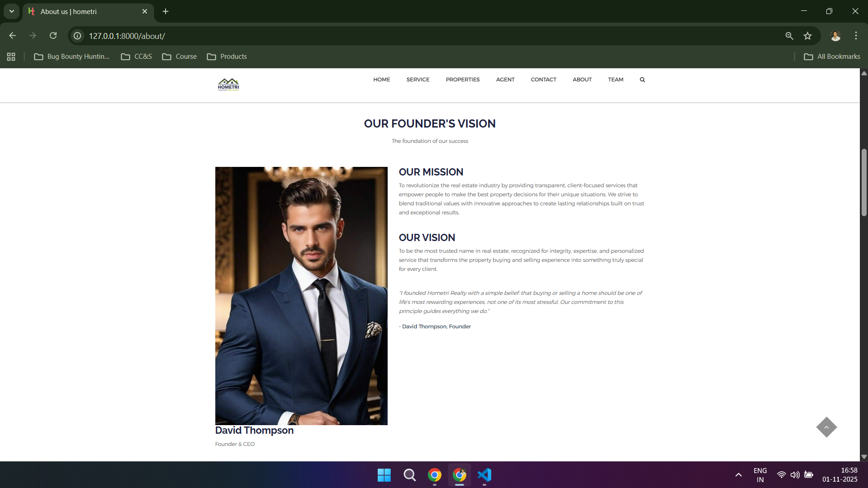868x488 pixels.
Task: Switch to the active Chrome window in the taskbar
Action: click(x=460, y=475)
